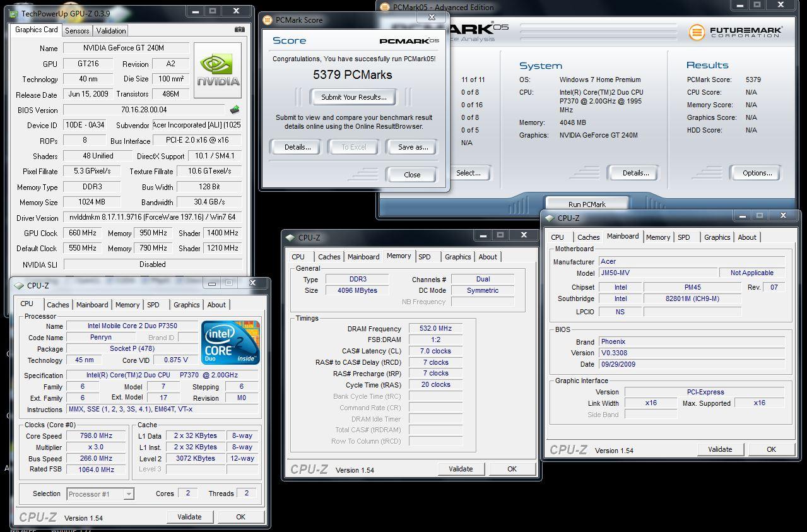Click the Save as button in PCMark Score

coord(413,147)
